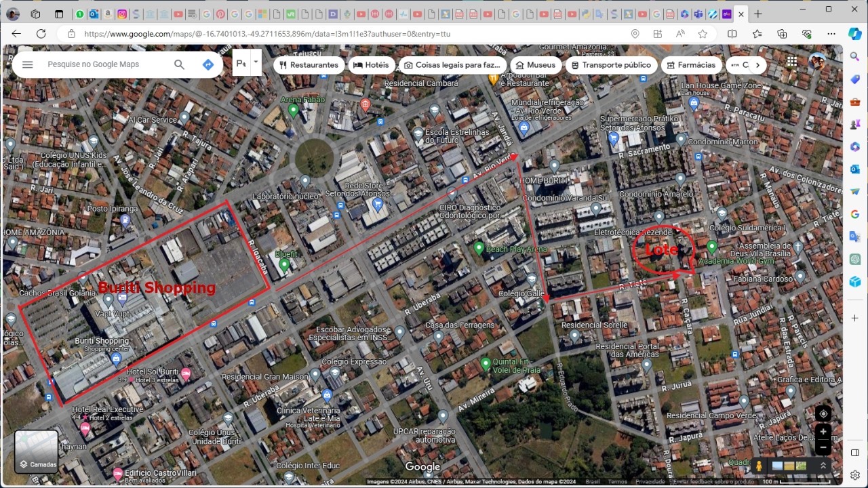The width and height of the screenshot is (868, 488).
Task: Add page to favorites with star icon
Action: coord(703,34)
